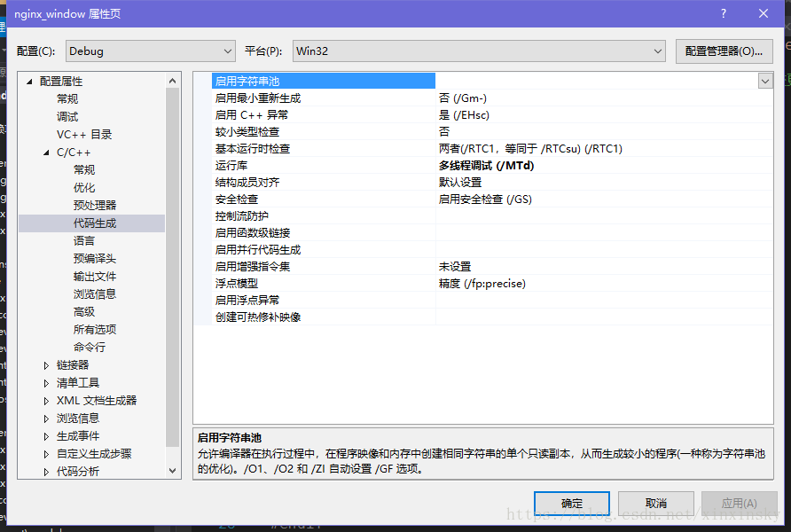
Task: Select the 启用字符串池 property row
Action: [x=324, y=82]
